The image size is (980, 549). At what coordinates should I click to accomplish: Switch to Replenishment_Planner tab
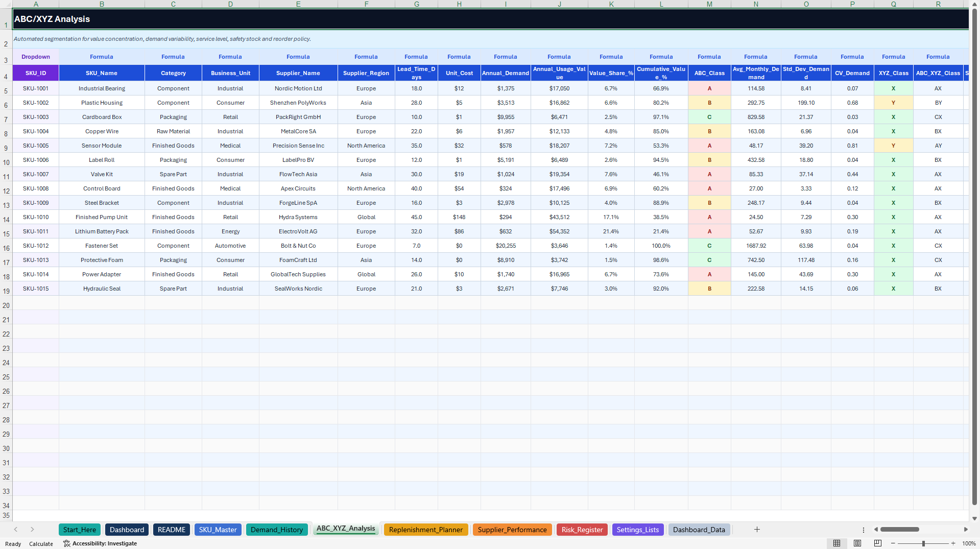426,530
